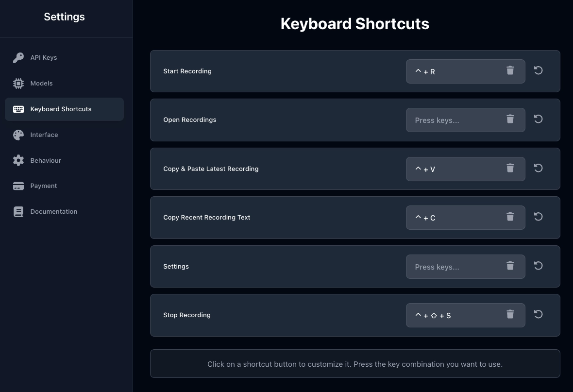Open the Interface settings section
This screenshot has width=573, height=392.
tap(44, 135)
